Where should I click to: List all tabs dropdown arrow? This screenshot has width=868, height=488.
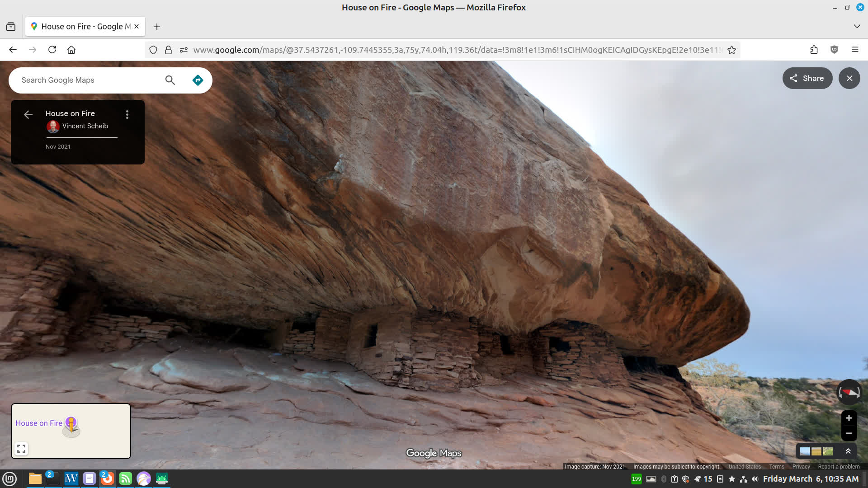coord(856,26)
